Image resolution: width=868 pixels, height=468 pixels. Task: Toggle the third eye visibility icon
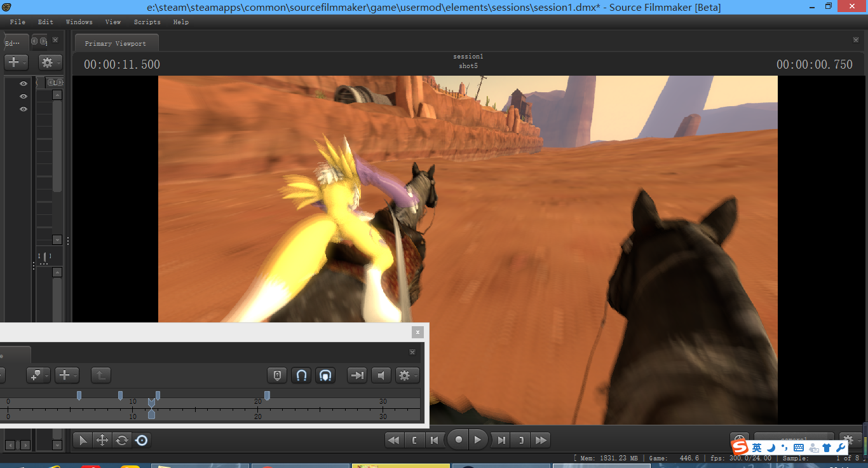point(24,109)
